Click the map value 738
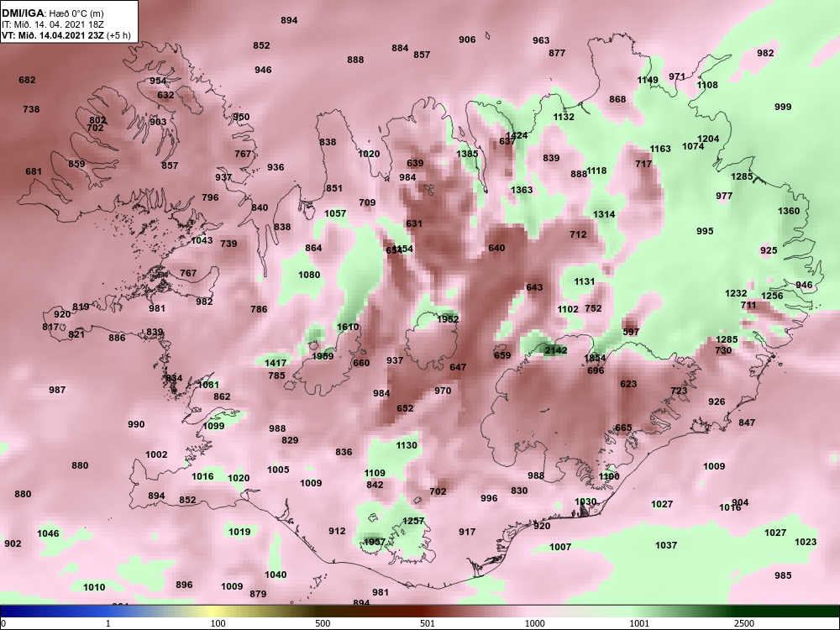840x630 pixels. click(31, 109)
